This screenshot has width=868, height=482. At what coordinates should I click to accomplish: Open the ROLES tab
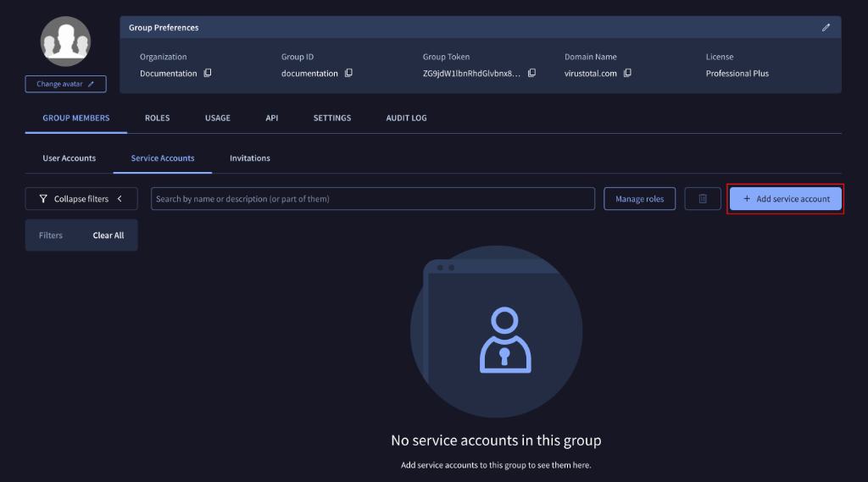(x=157, y=118)
